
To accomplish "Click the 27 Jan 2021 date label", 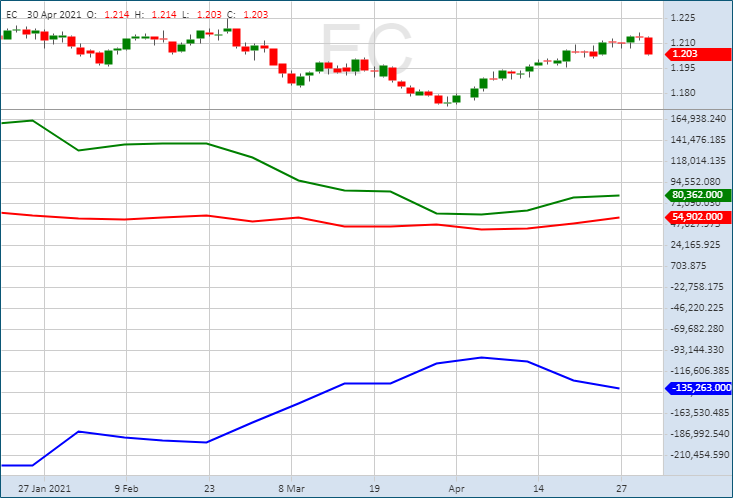I will tap(45, 489).
